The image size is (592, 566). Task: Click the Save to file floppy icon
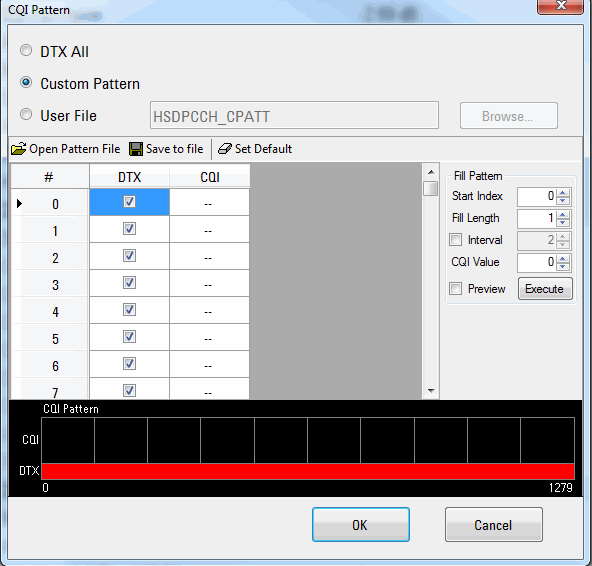[x=136, y=149]
